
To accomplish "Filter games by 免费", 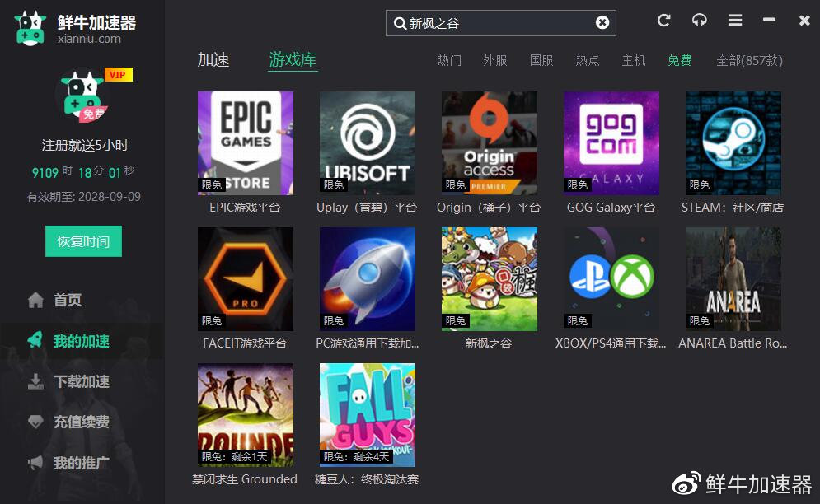I will (679, 61).
